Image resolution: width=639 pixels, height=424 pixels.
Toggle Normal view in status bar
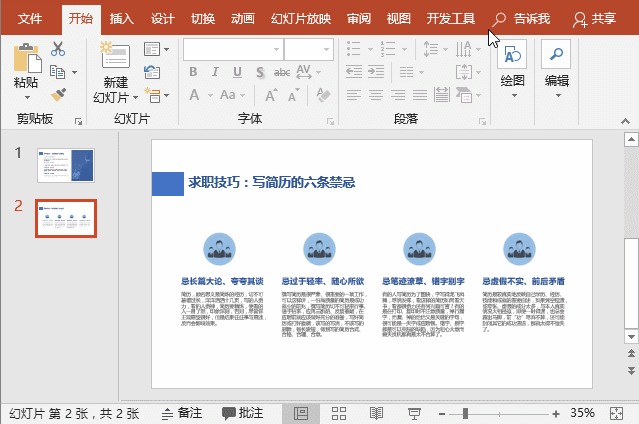click(300, 413)
